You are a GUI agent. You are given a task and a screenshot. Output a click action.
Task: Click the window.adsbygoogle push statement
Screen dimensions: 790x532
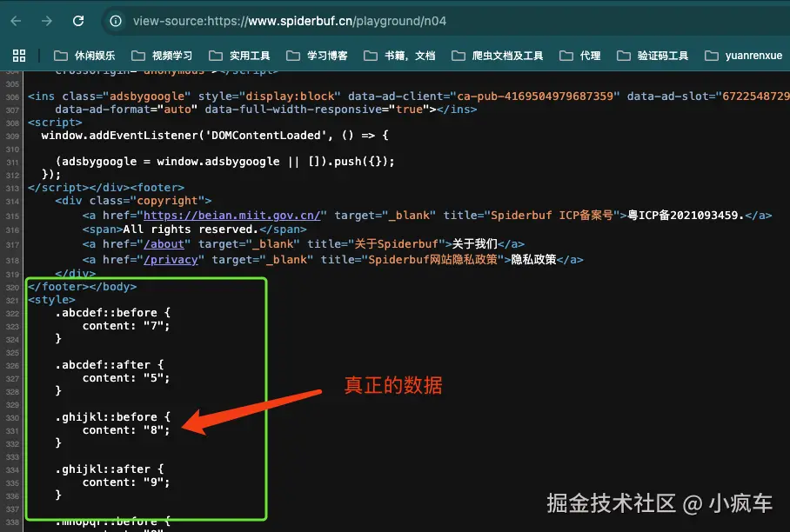225,162
